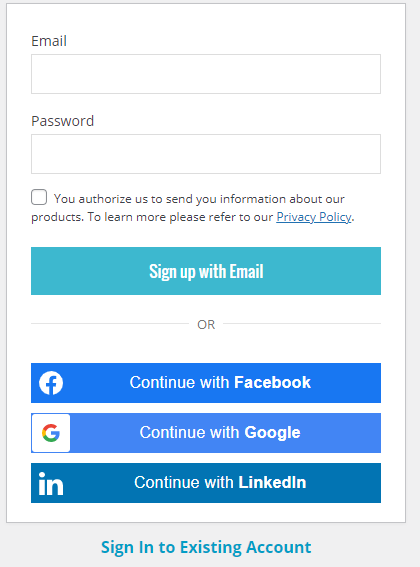Click the Email field label
The image size is (420, 567).
tap(49, 41)
